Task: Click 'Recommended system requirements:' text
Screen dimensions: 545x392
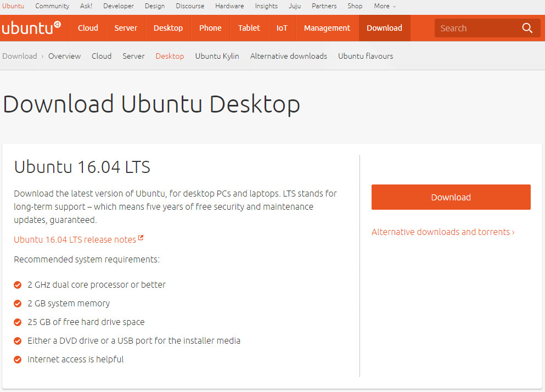Action: pos(87,260)
